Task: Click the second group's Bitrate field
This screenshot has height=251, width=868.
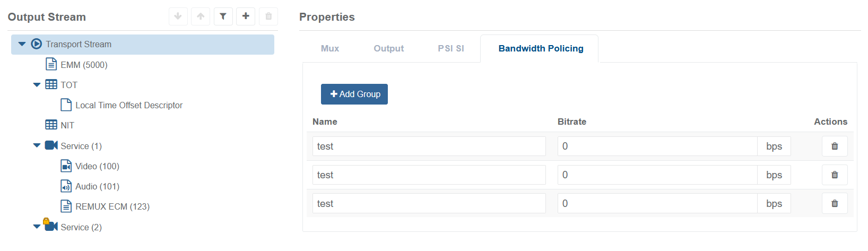Action: coord(657,175)
